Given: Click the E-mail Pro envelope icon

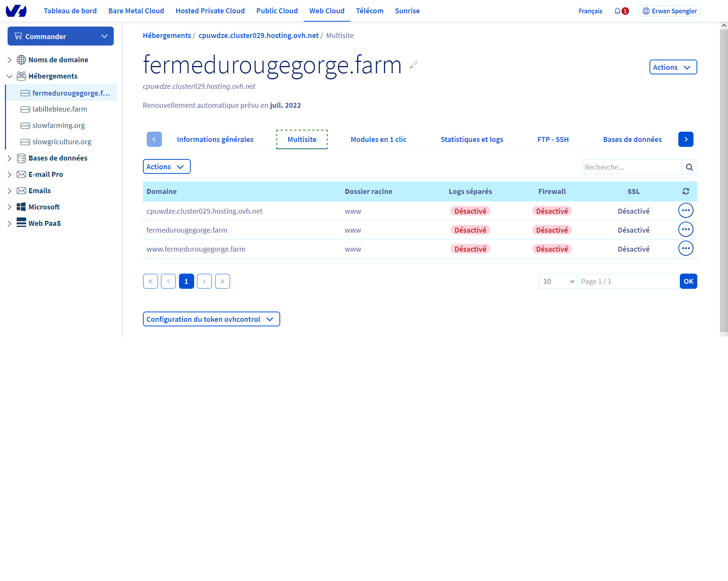Looking at the screenshot, I should tap(21, 174).
